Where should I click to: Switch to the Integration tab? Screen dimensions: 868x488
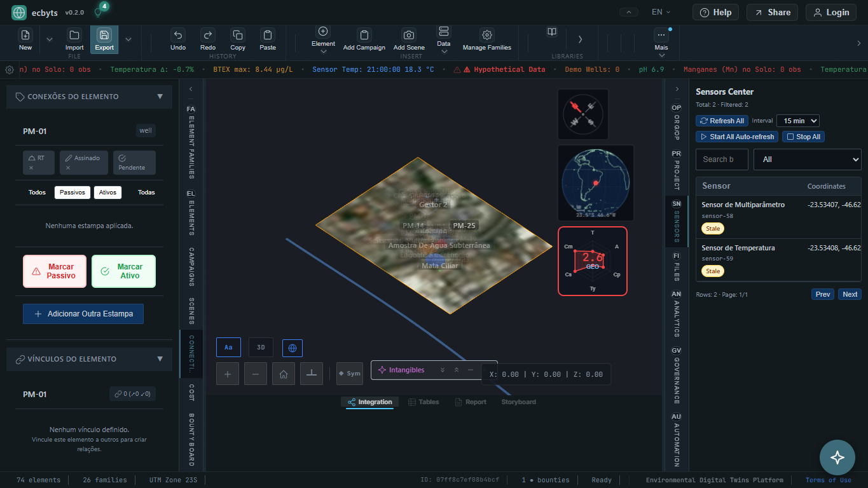click(370, 402)
